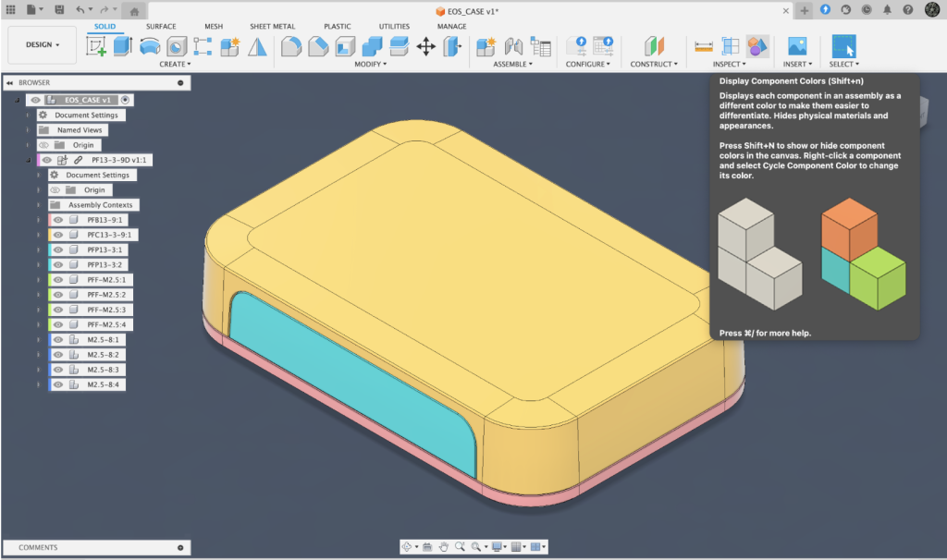Toggle visibility of top-level Origin folder

click(43, 145)
